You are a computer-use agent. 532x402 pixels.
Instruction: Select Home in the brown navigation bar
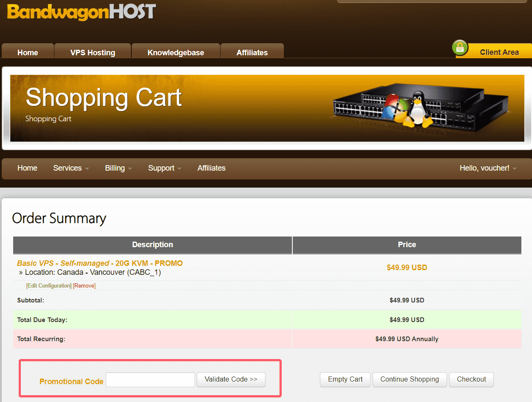27,168
